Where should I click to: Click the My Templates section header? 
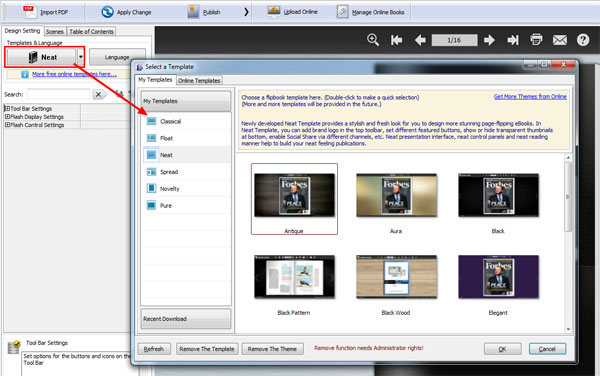(186, 101)
